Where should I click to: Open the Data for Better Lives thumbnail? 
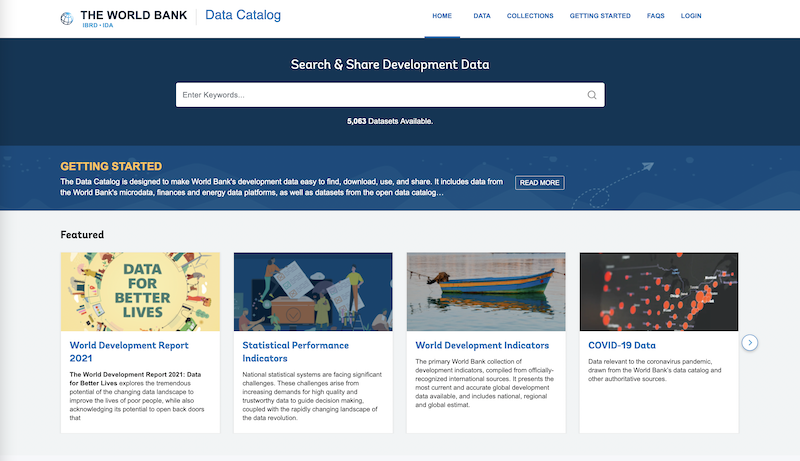click(140, 291)
